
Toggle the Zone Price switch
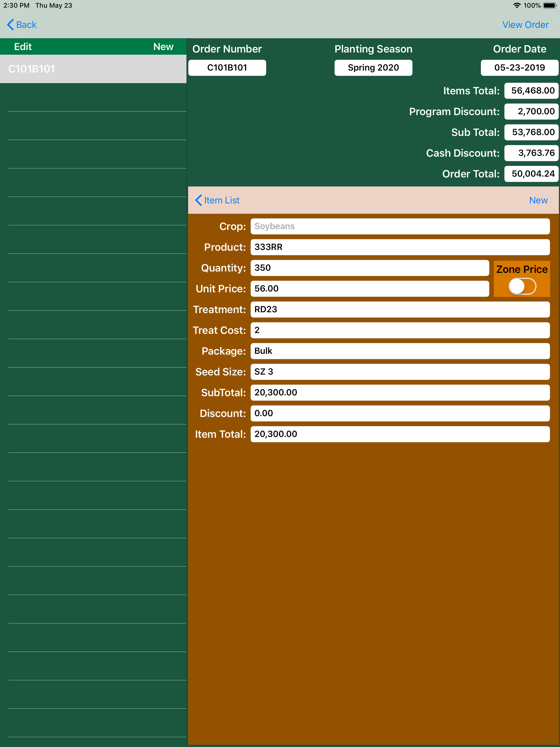(x=522, y=286)
